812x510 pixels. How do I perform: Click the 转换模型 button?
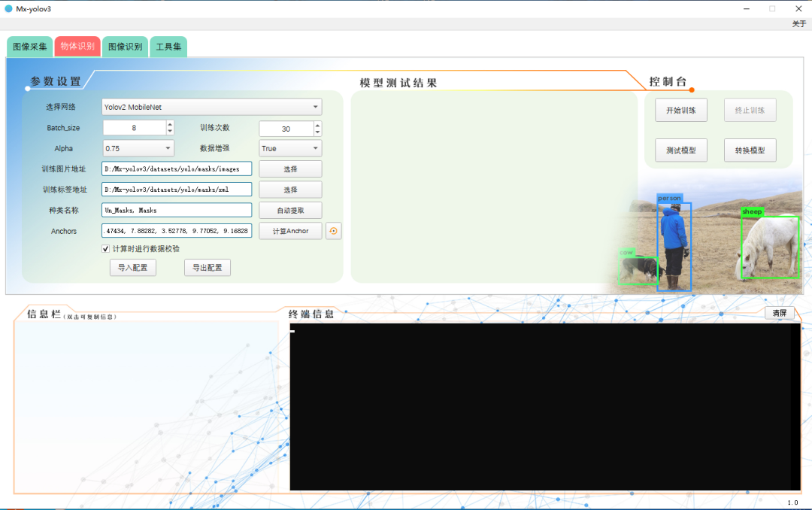pos(750,150)
